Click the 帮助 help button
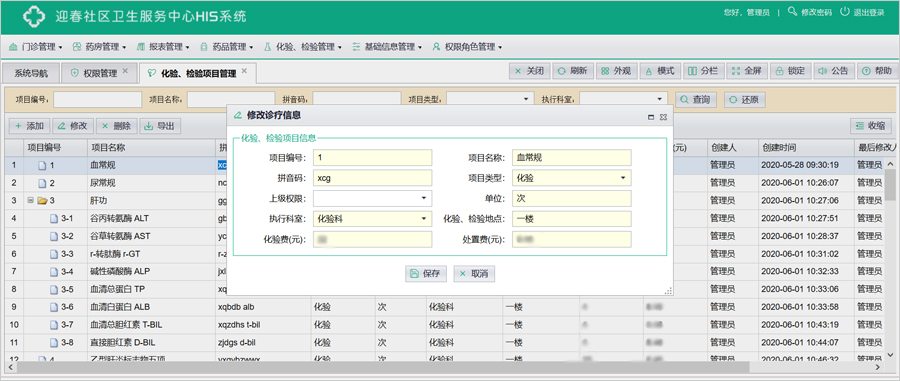Screen dimensions: 900x381 (877, 71)
